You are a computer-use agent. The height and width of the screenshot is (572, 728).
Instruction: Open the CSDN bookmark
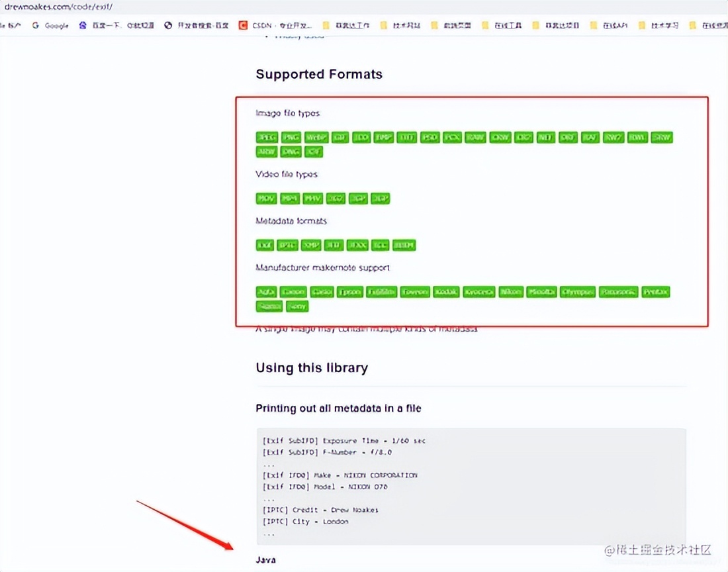tap(275, 26)
